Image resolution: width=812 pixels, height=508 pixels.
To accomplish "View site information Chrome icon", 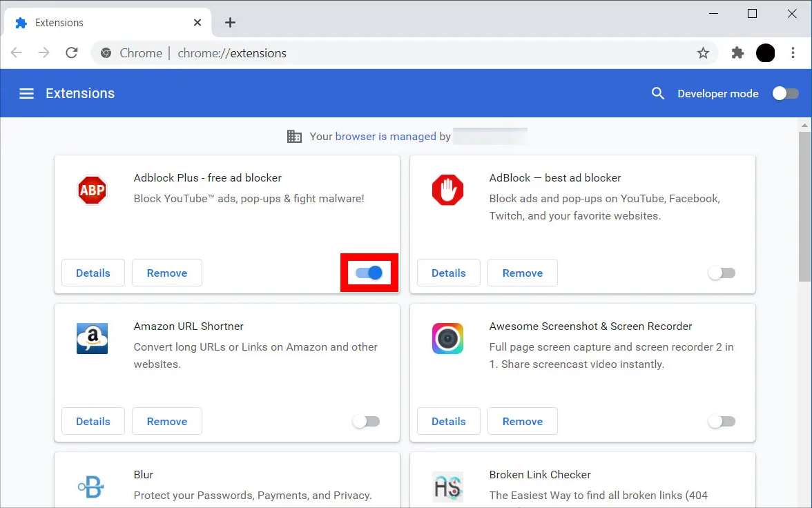I will 106,53.
